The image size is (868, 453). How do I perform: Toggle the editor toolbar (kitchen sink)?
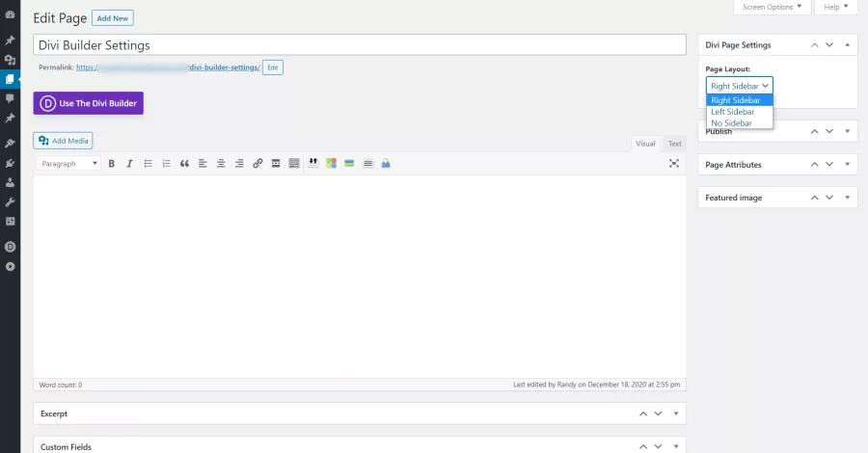click(294, 163)
